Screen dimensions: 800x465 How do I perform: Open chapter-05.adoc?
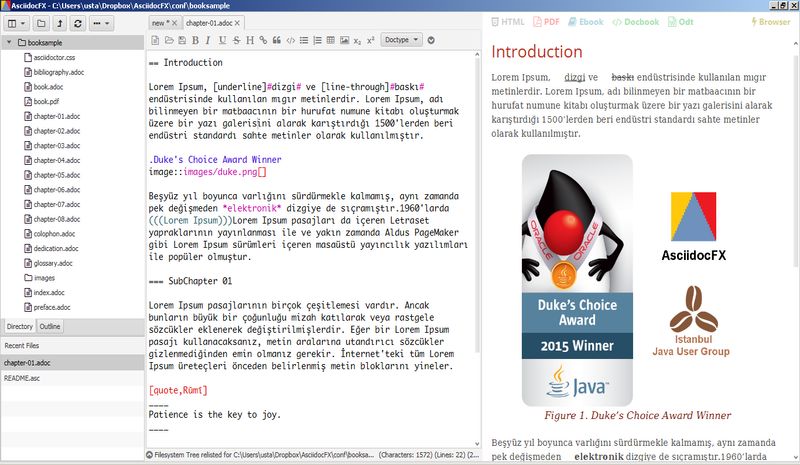(57, 175)
